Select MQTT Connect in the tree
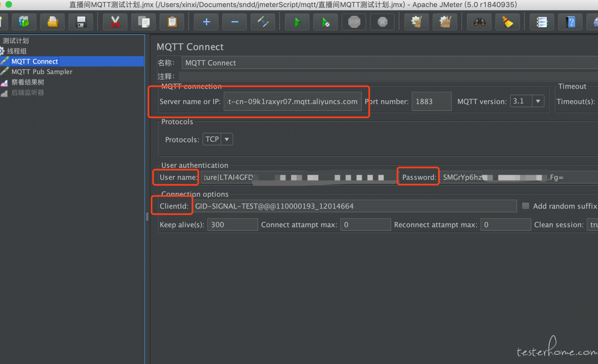Image resolution: width=598 pixels, height=364 pixels. click(35, 61)
